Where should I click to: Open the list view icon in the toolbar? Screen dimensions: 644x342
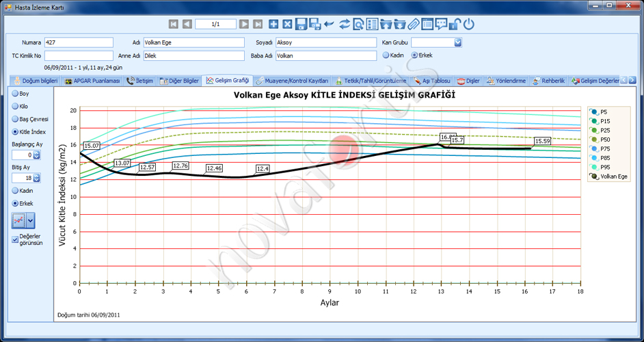click(x=372, y=24)
